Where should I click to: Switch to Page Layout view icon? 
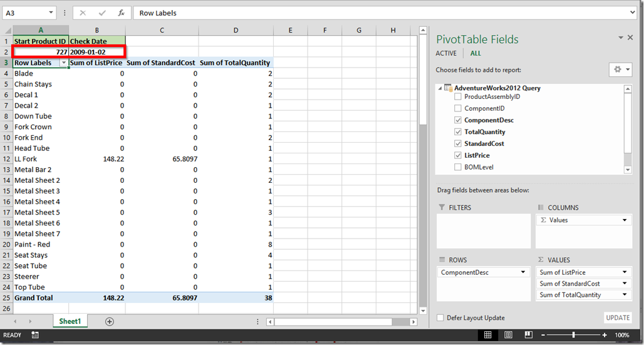click(x=508, y=335)
